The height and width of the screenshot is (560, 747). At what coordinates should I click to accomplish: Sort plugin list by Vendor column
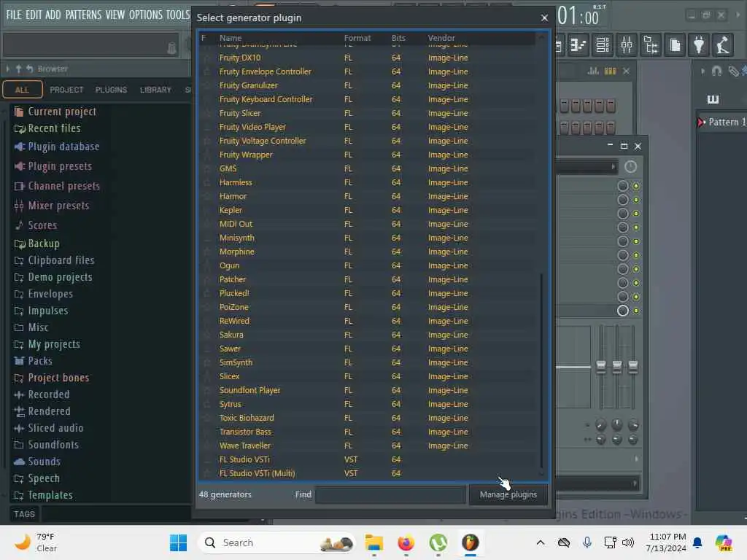pos(441,38)
